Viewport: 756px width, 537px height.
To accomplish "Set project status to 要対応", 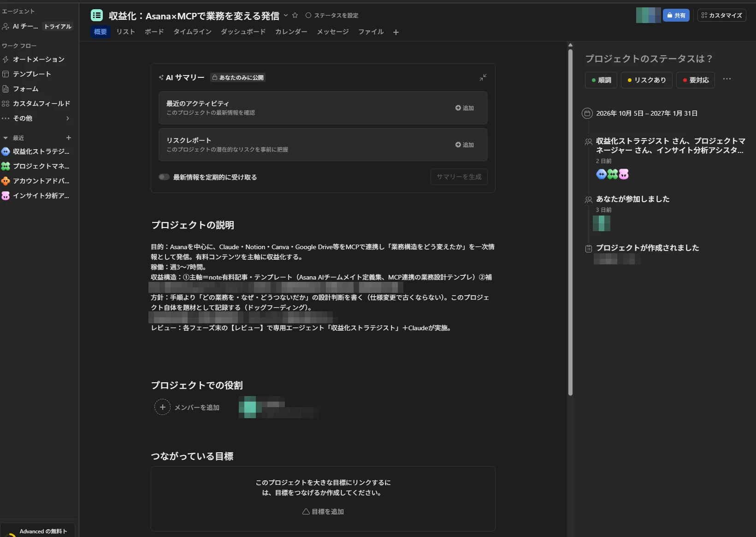I will [x=695, y=80].
